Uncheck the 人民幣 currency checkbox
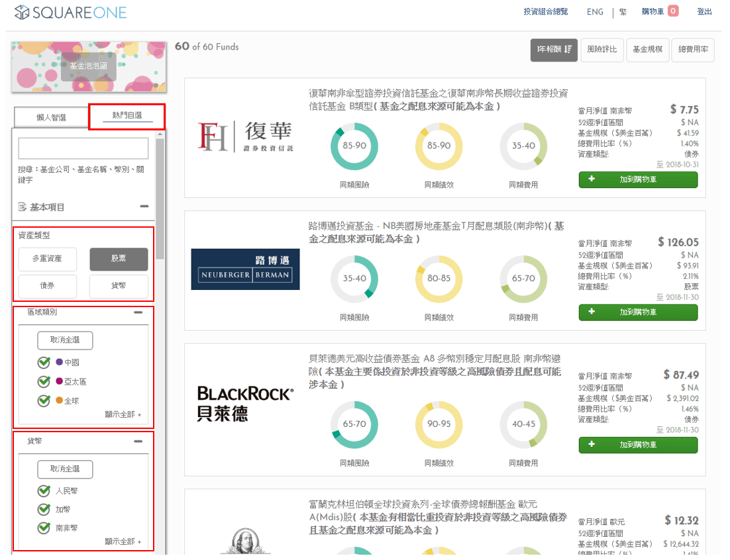 click(x=44, y=490)
